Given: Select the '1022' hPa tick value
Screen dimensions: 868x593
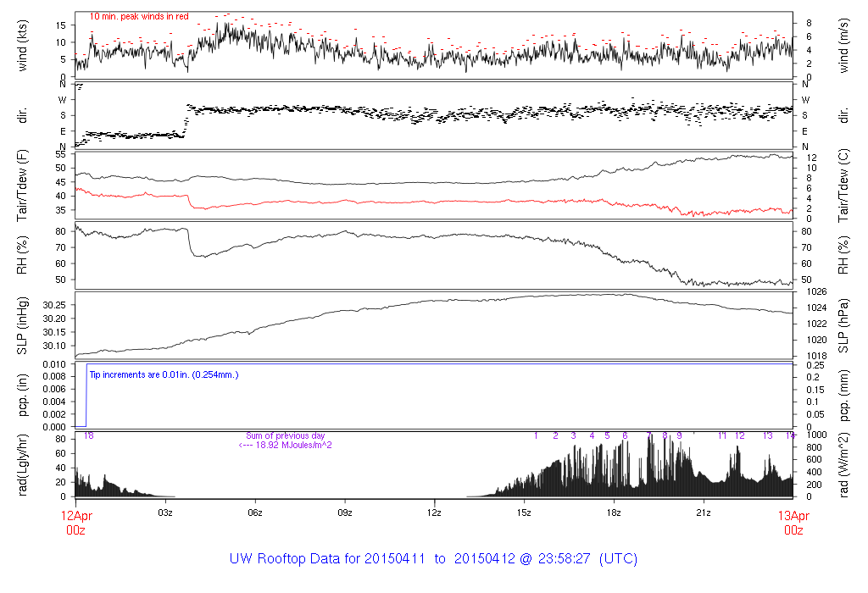Looking at the screenshot, I should coord(817,324).
